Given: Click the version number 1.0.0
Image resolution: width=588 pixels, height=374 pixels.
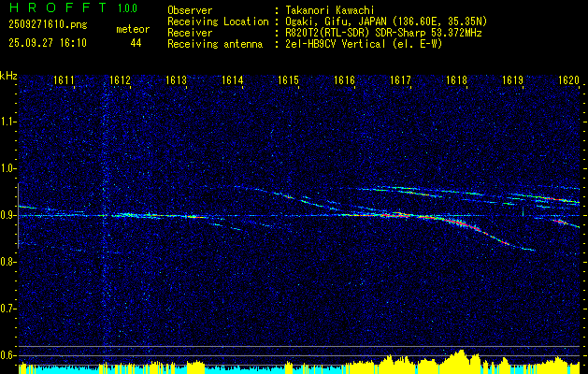Looking at the screenshot, I should click(127, 8).
